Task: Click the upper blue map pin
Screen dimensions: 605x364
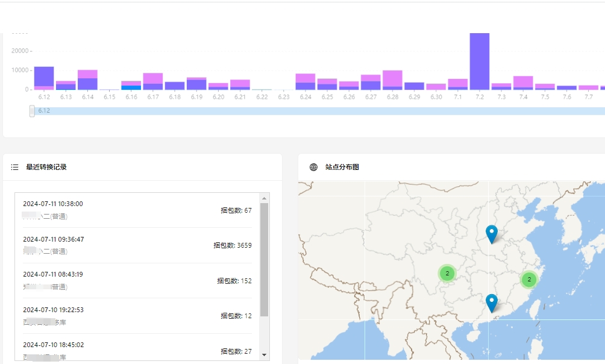Action: [492, 233]
